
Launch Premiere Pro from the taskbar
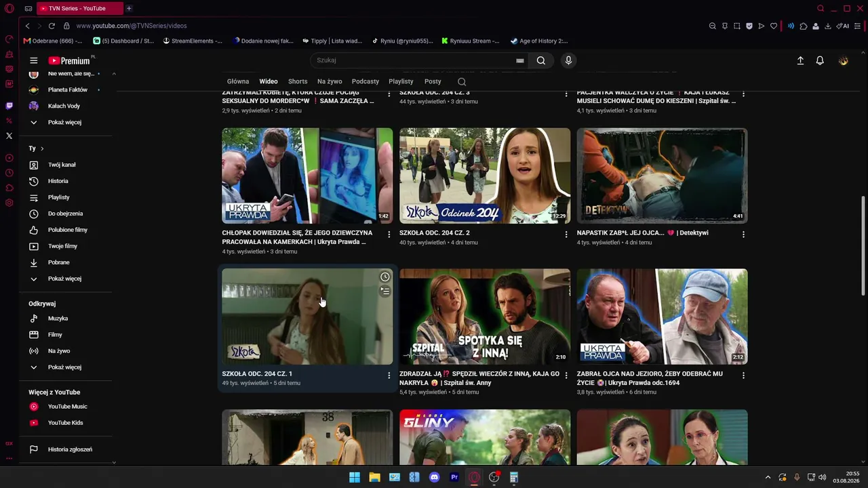pos(454,477)
